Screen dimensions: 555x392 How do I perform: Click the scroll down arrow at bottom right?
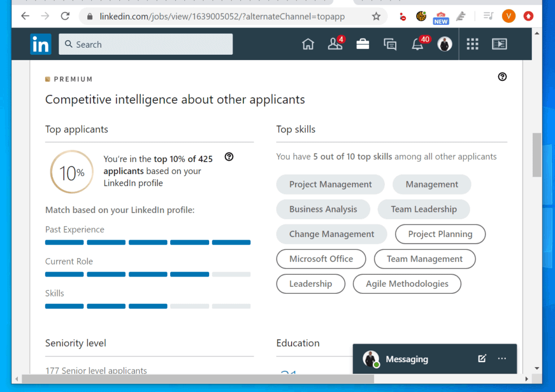(x=537, y=369)
